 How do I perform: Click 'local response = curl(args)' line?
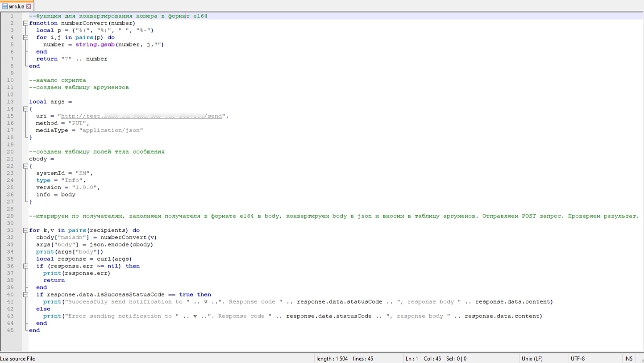pos(84,259)
